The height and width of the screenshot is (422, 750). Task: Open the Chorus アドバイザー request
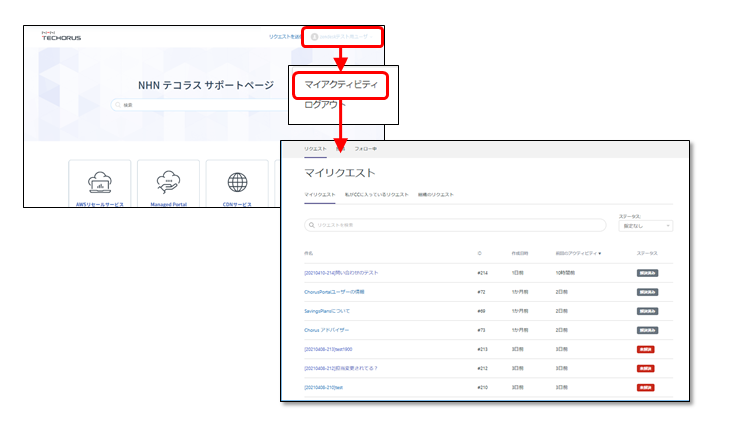click(x=326, y=330)
